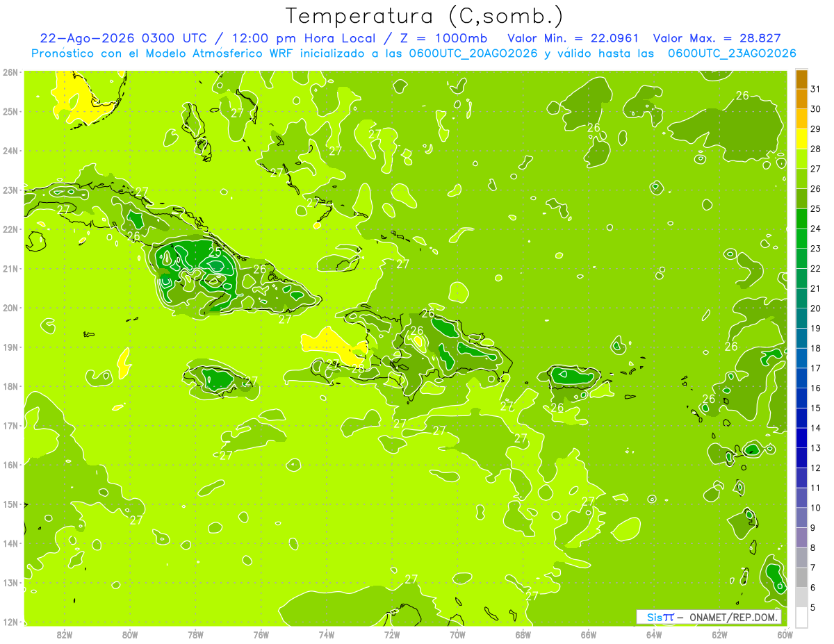Image resolution: width=834 pixels, height=644 pixels.
Task: Click the '26N' latitude axis label
Action: click(x=10, y=72)
